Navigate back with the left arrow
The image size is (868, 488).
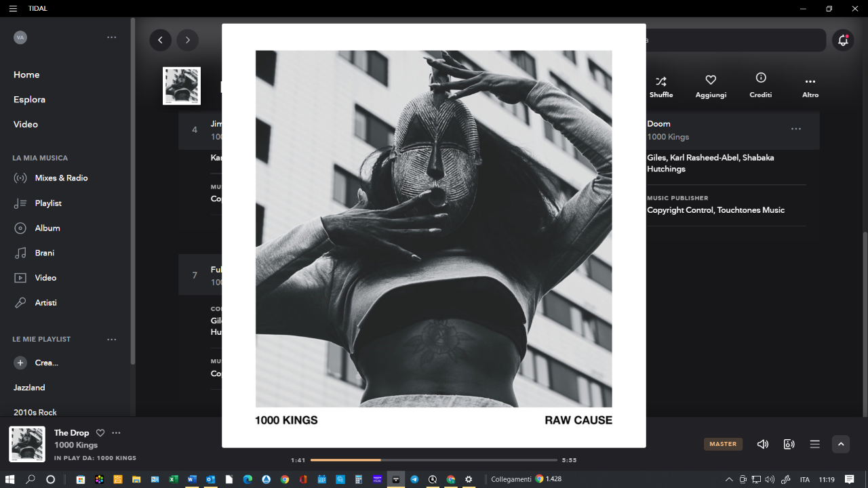(x=160, y=40)
